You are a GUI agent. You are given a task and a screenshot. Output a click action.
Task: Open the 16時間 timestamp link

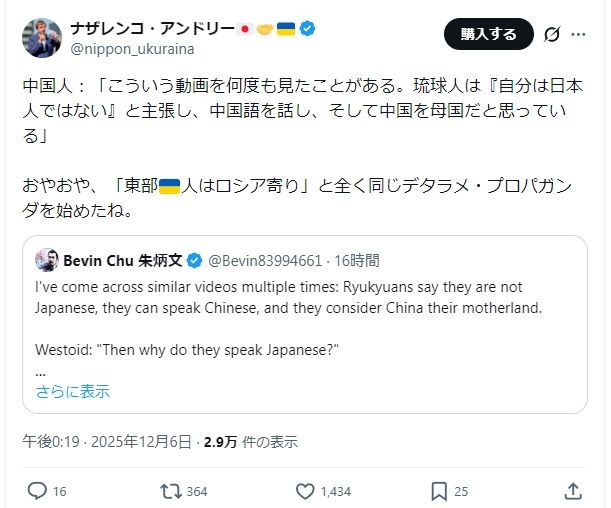pyautogui.click(x=356, y=261)
